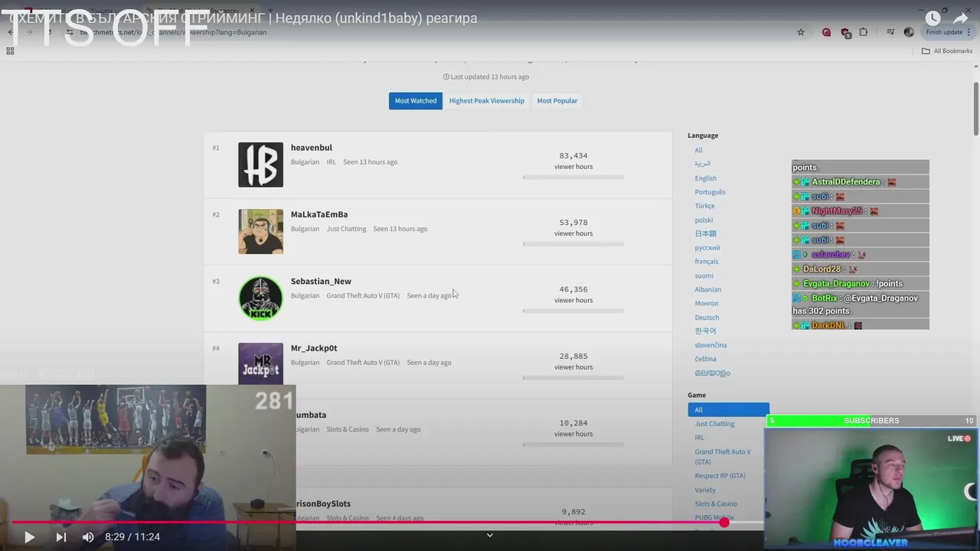Open the Mr_Jackp0t channel link

click(314, 348)
